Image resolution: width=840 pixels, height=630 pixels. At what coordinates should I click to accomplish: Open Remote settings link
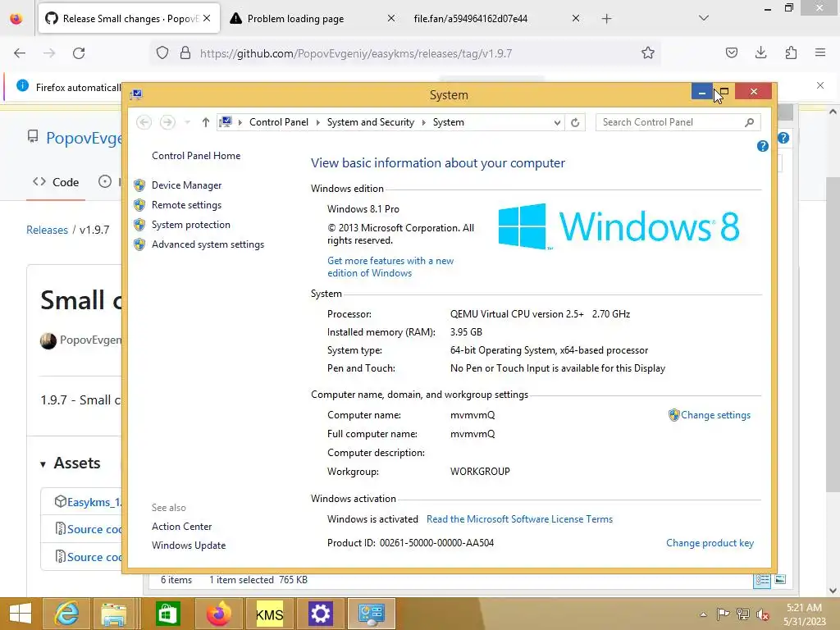(x=186, y=205)
